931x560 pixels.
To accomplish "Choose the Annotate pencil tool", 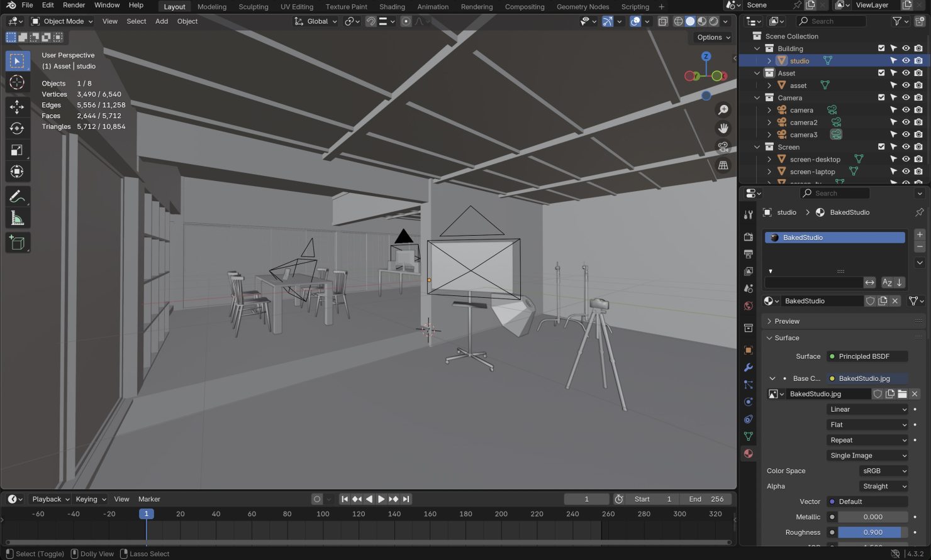I will click(17, 197).
